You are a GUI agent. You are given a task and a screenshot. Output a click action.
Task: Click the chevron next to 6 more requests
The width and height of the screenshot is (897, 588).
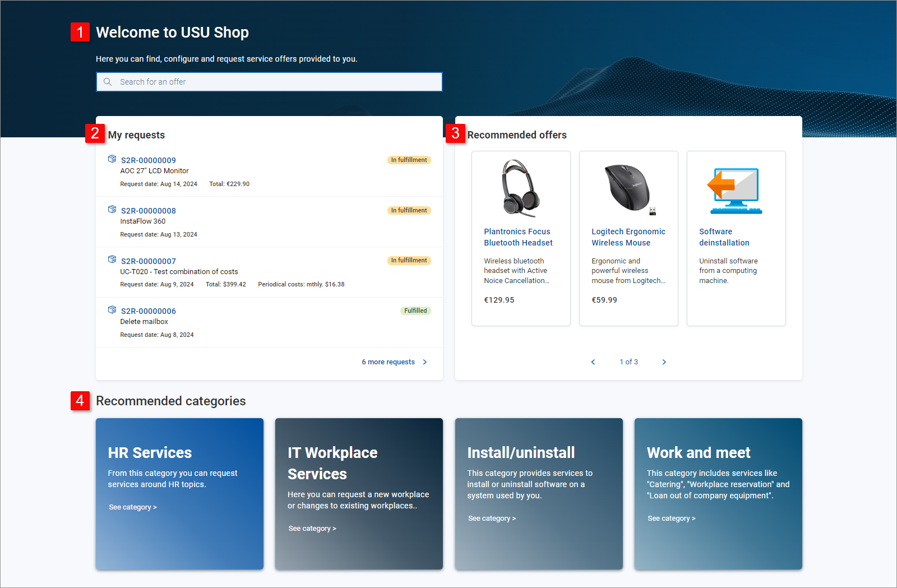click(x=425, y=362)
